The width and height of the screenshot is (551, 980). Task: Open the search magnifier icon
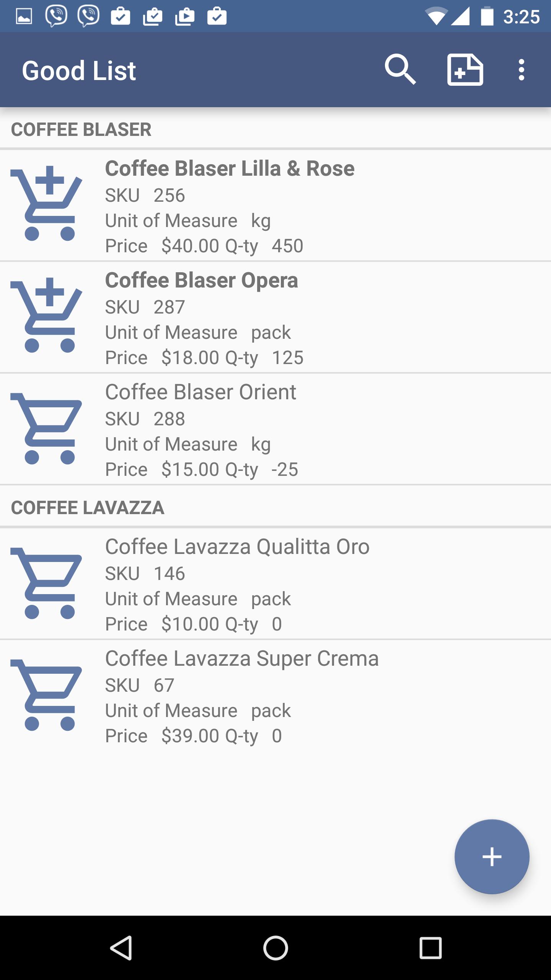point(399,70)
